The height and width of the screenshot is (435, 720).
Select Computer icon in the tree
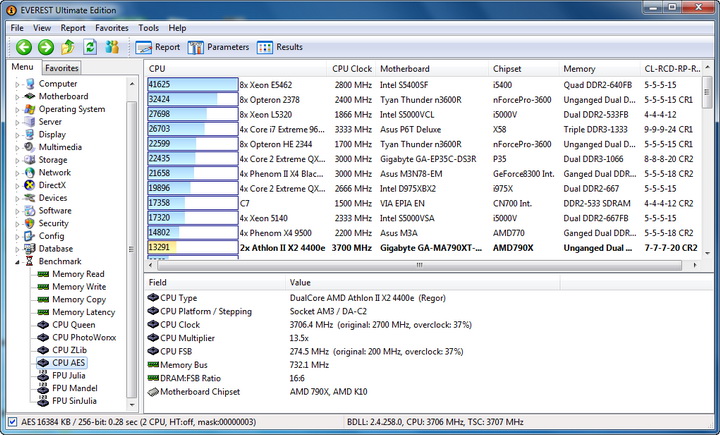pos(30,84)
